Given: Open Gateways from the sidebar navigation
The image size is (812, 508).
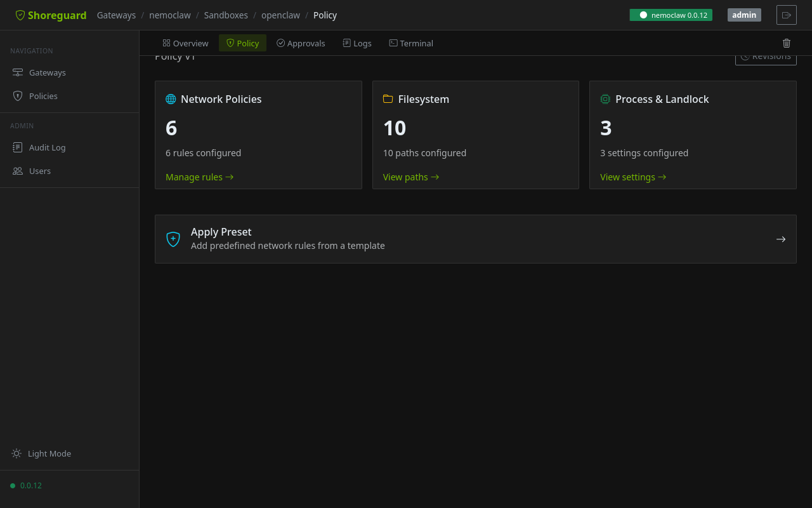Looking at the screenshot, I should [47, 72].
